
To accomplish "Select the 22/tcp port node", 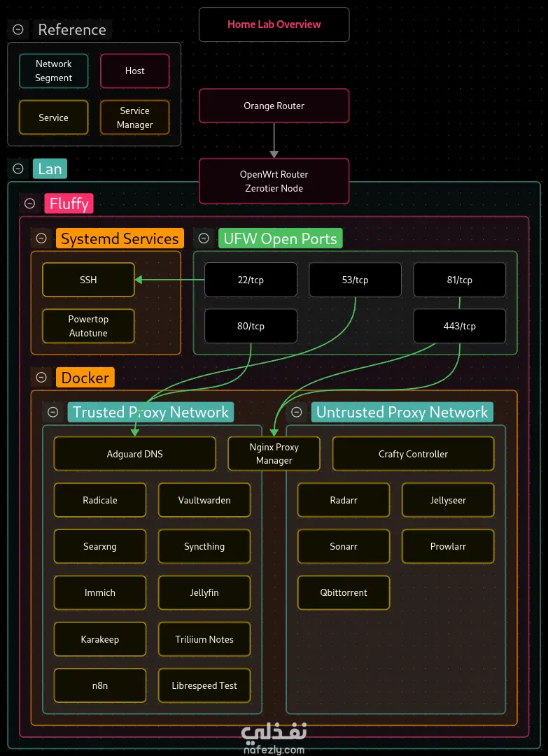I will pyautogui.click(x=251, y=280).
